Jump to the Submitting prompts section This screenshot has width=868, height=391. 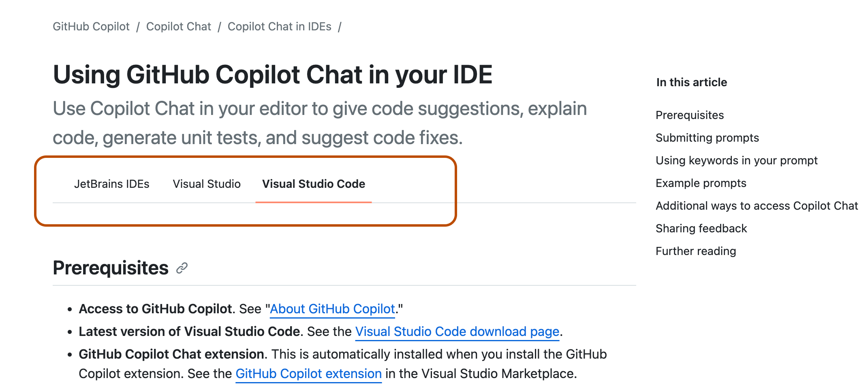click(x=707, y=138)
